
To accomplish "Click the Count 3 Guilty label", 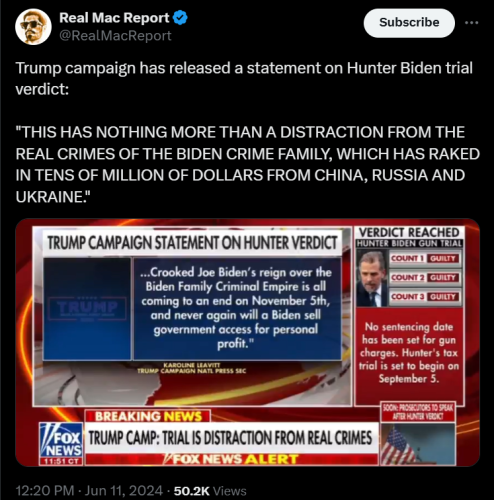I will coord(425,296).
